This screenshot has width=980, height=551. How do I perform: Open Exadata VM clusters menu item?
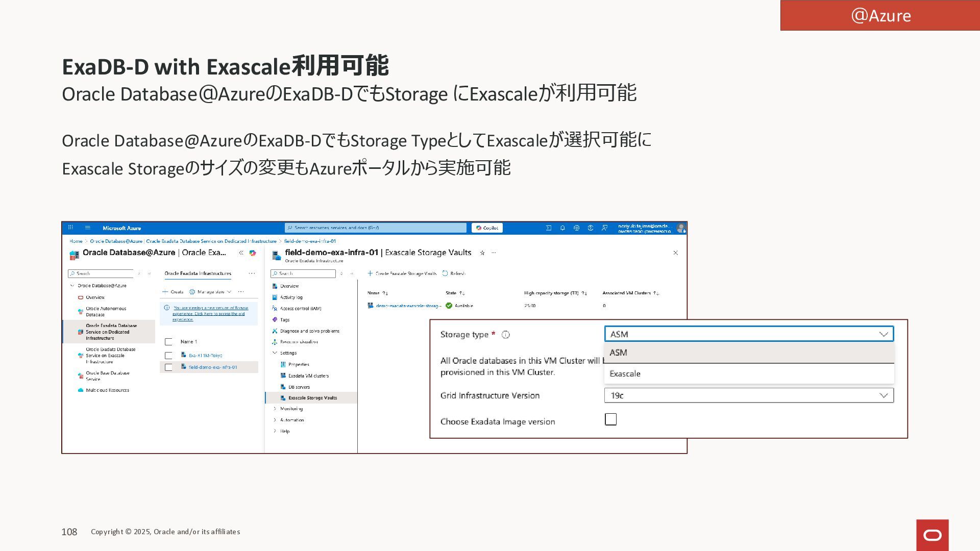pyautogui.click(x=308, y=376)
